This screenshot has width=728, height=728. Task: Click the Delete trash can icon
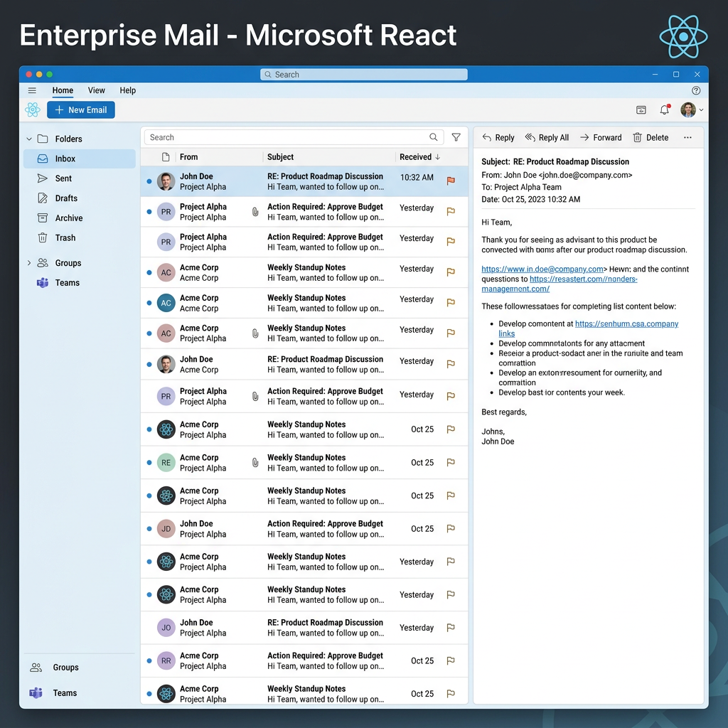point(638,137)
